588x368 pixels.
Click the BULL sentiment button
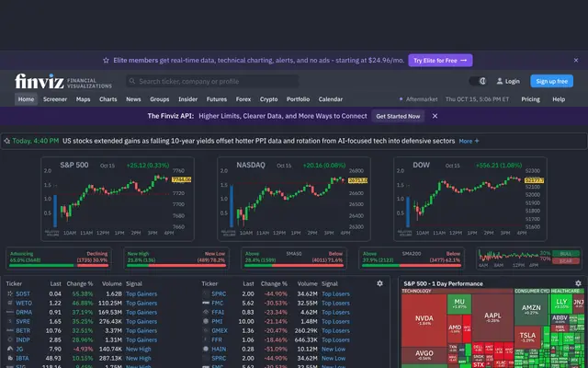click(x=566, y=254)
